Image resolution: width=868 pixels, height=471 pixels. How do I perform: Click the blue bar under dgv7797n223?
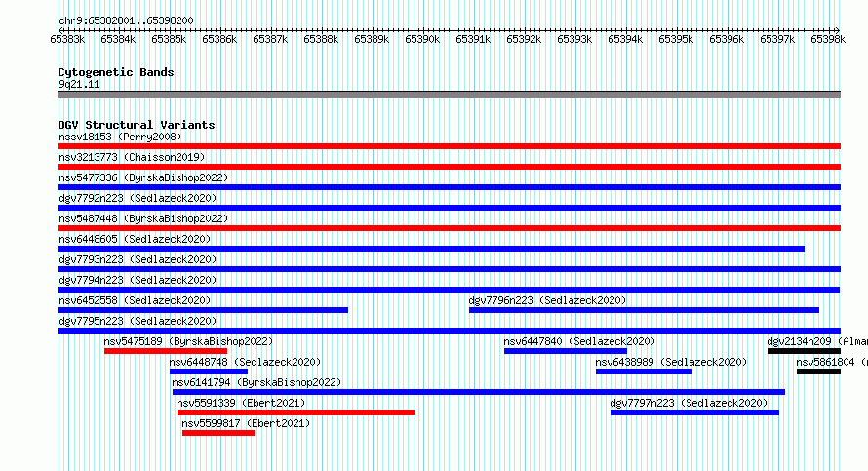(694, 412)
